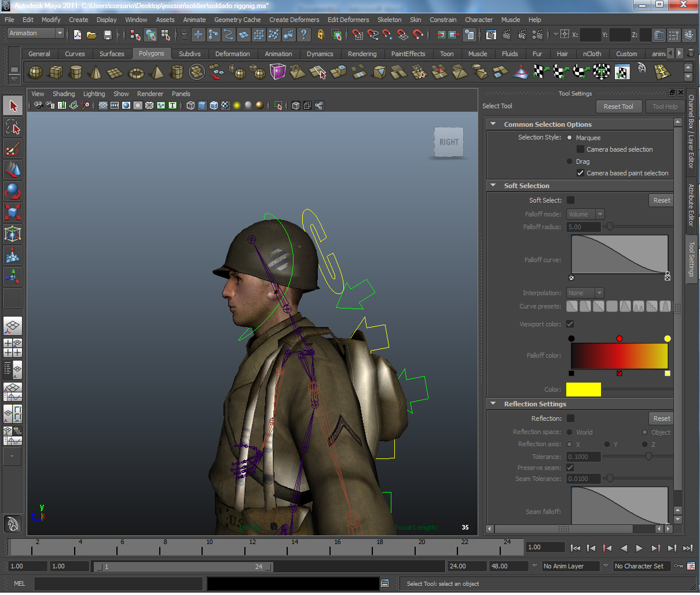The image size is (700, 595).
Task: Collapse the Reflection Settings section
Action: pyautogui.click(x=493, y=404)
